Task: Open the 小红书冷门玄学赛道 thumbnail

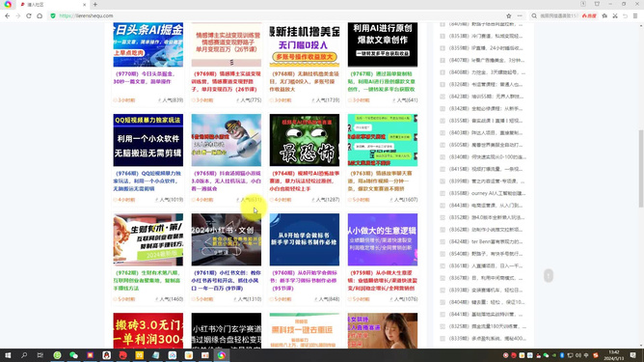Action: [227, 330]
